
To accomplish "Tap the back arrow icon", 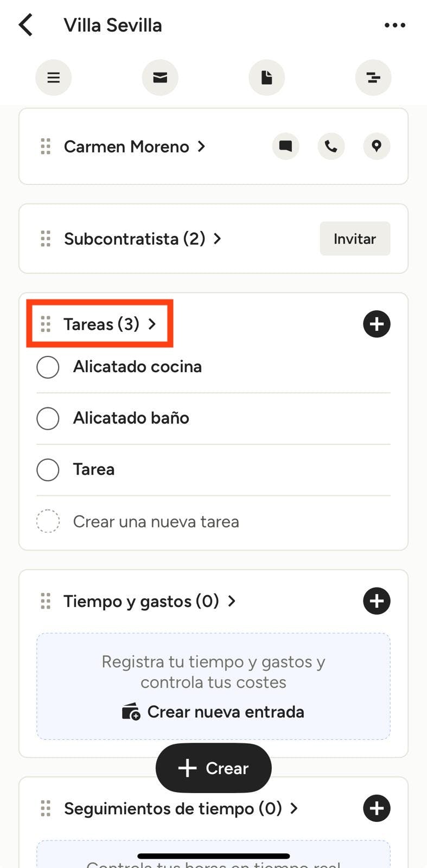I will [x=26, y=25].
